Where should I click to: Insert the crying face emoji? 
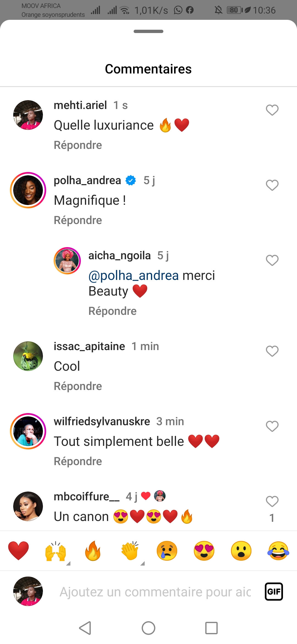pos(167,550)
